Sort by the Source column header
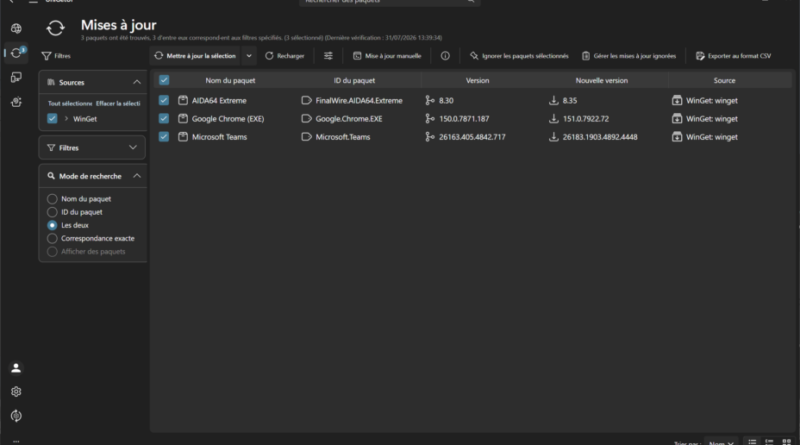Image resolution: width=800 pixels, height=445 pixels. click(724, 80)
